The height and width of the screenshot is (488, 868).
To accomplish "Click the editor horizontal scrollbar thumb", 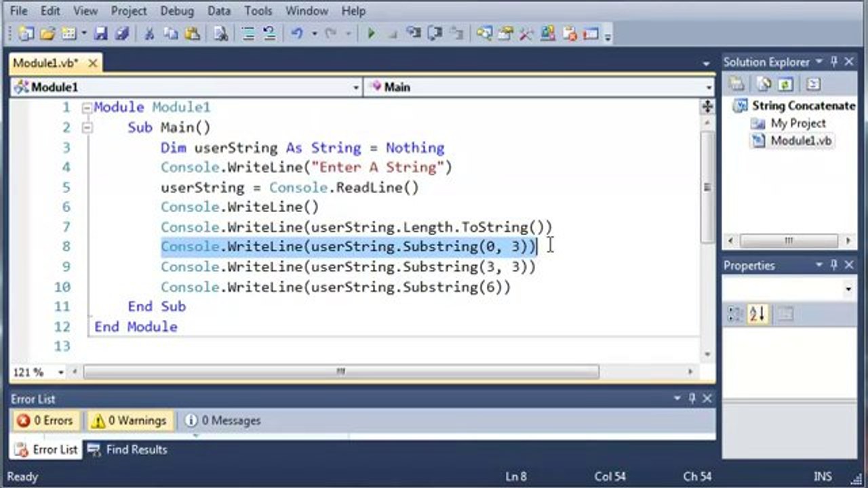I will (341, 371).
